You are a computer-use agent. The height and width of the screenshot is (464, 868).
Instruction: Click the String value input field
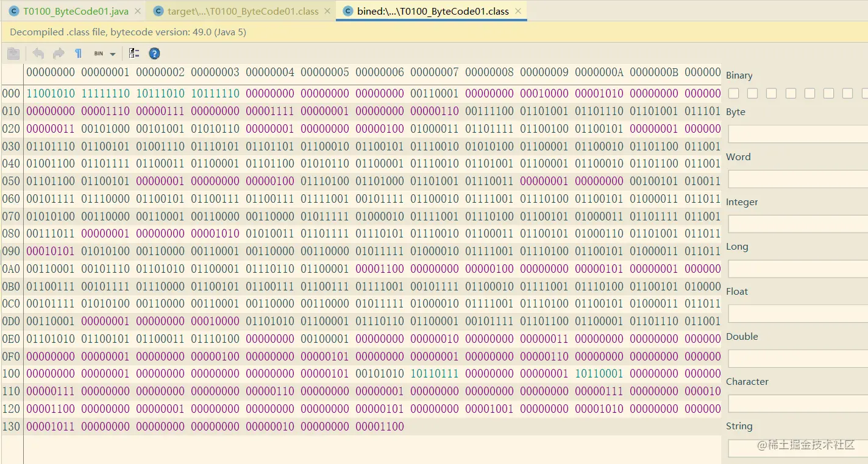798,448
